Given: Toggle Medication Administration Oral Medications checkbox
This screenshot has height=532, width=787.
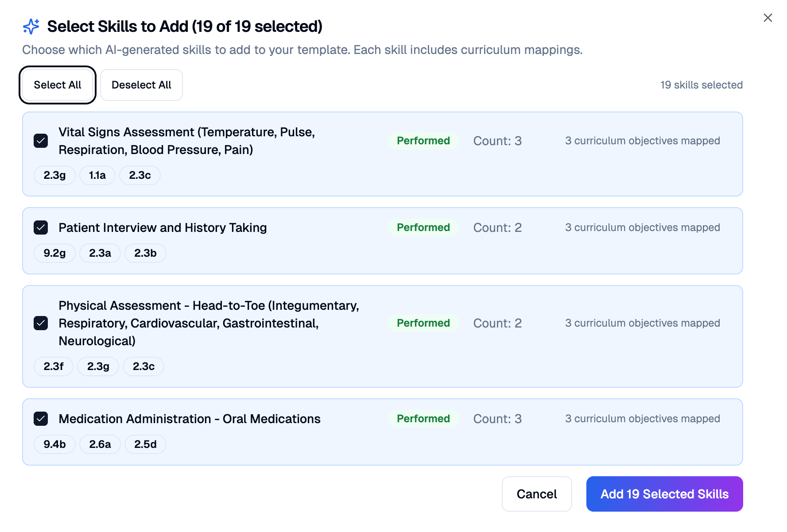Looking at the screenshot, I should 41,419.
